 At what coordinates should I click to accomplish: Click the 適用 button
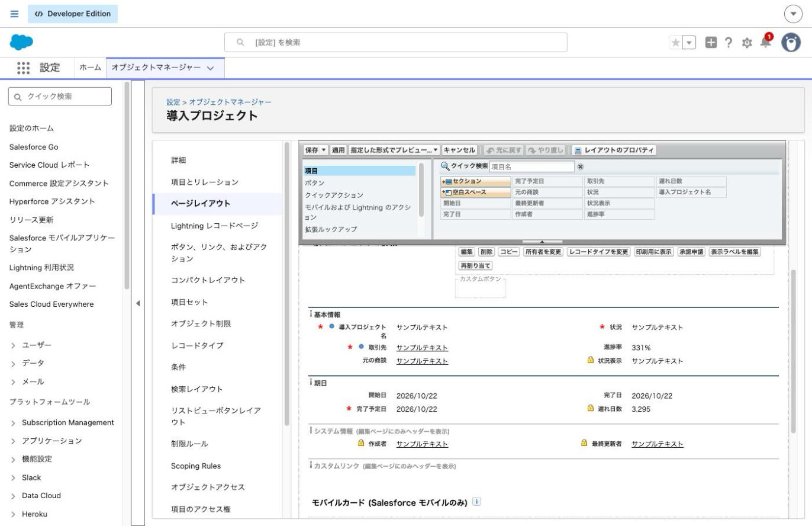tap(338, 150)
